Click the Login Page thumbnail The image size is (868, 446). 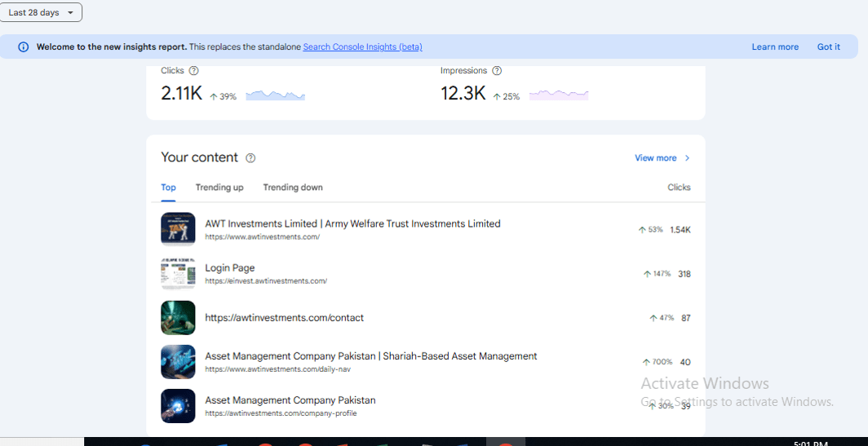(178, 273)
